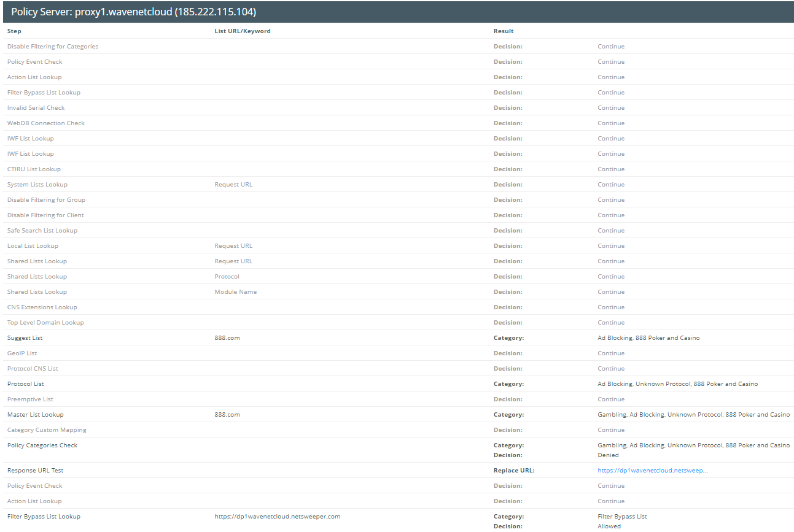Screen dimensions: 794x532
Task: Click the Allowed decision value
Action: [x=609, y=526]
